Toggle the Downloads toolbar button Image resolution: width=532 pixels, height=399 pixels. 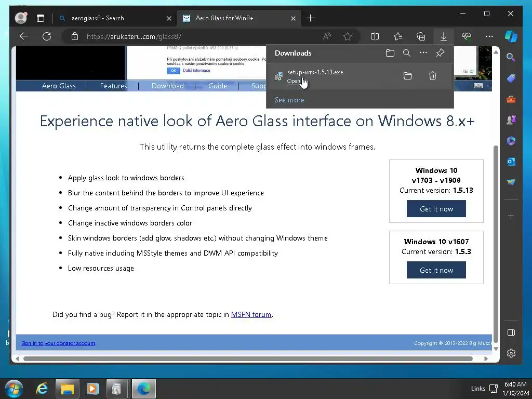pos(444,36)
